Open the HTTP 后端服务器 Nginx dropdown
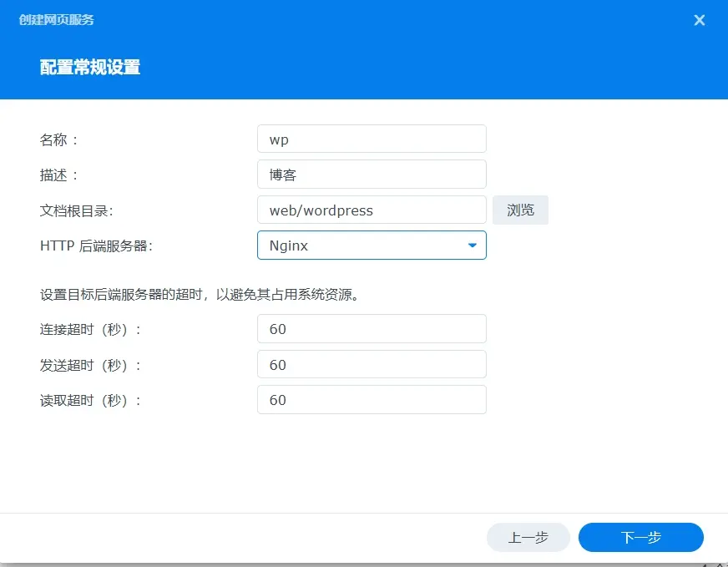 click(372, 246)
